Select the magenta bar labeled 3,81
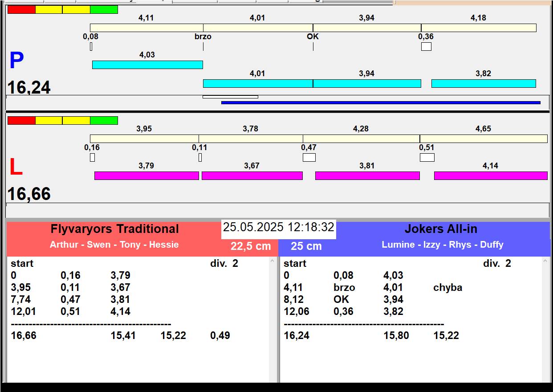Image resolution: width=553 pixels, height=392 pixels. pos(367,176)
